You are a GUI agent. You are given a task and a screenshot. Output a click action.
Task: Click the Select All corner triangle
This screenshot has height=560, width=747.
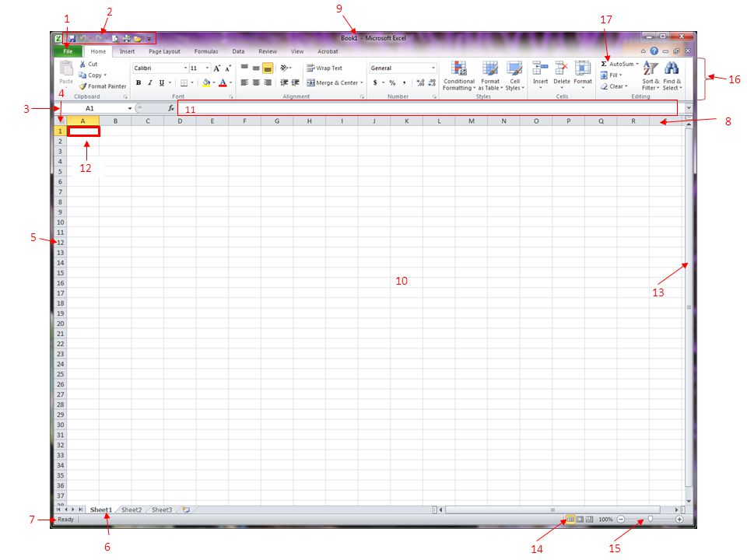tap(60, 121)
